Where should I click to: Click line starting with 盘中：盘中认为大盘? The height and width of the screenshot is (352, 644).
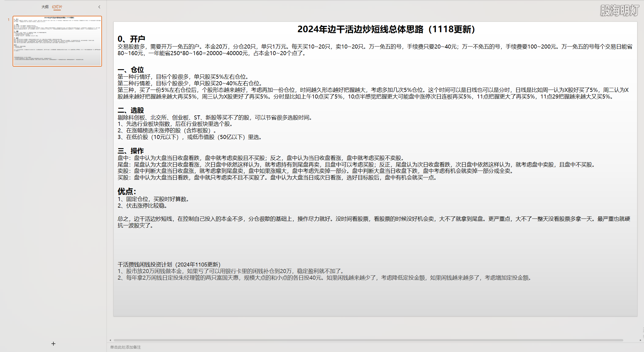[x=261, y=158]
